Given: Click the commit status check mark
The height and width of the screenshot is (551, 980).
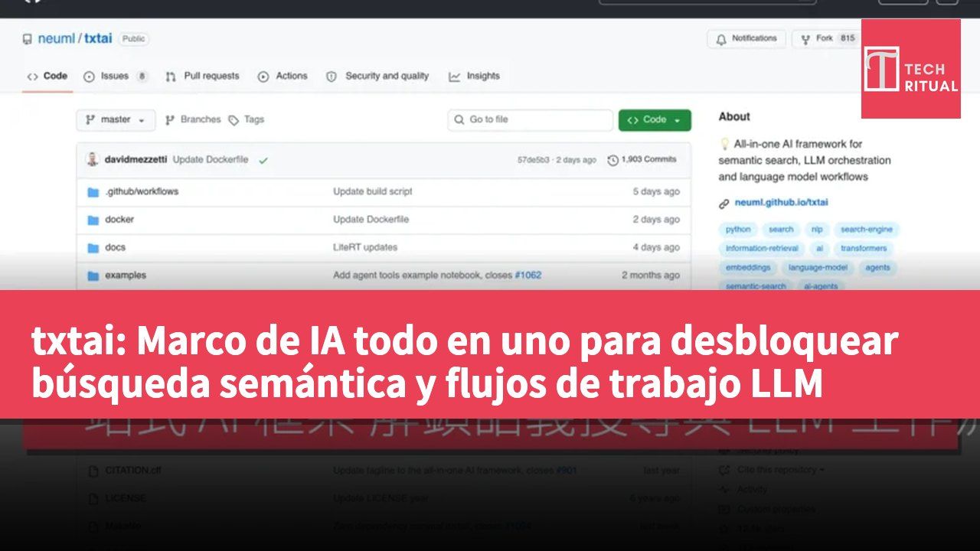Looking at the screenshot, I should click(x=263, y=160).
